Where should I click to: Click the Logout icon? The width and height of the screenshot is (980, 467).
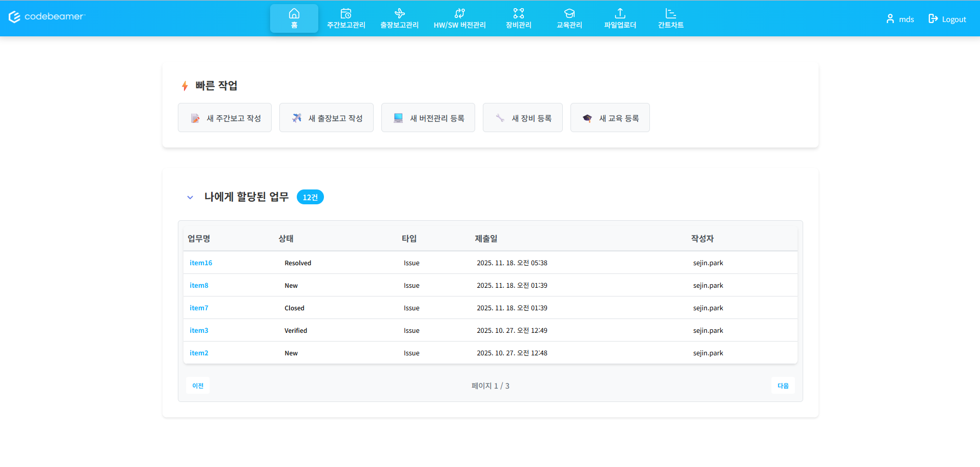pos(932,18)
